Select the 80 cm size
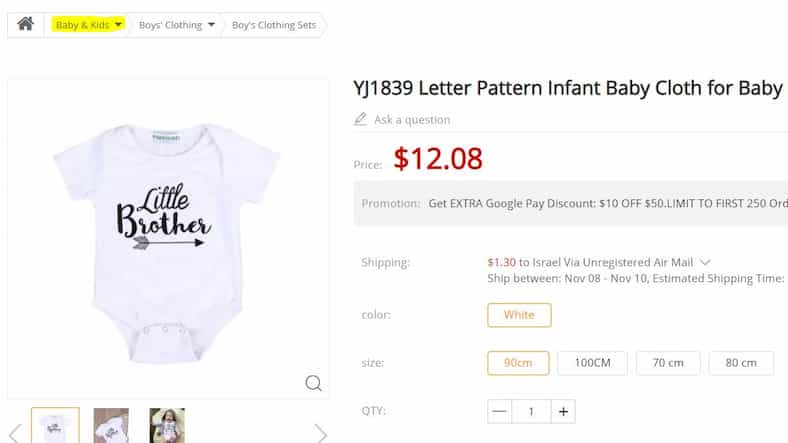788x443 pixels. pyautogui.click(x=741, y=362)
